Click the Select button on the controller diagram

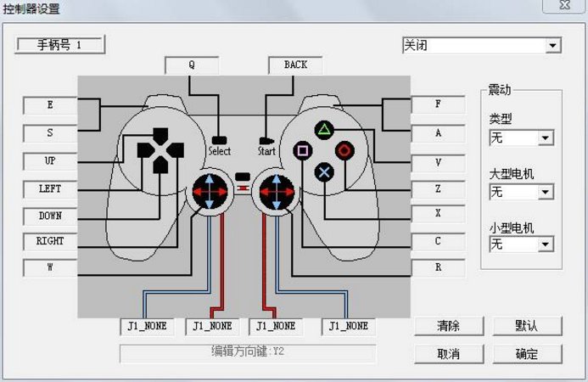220,141
